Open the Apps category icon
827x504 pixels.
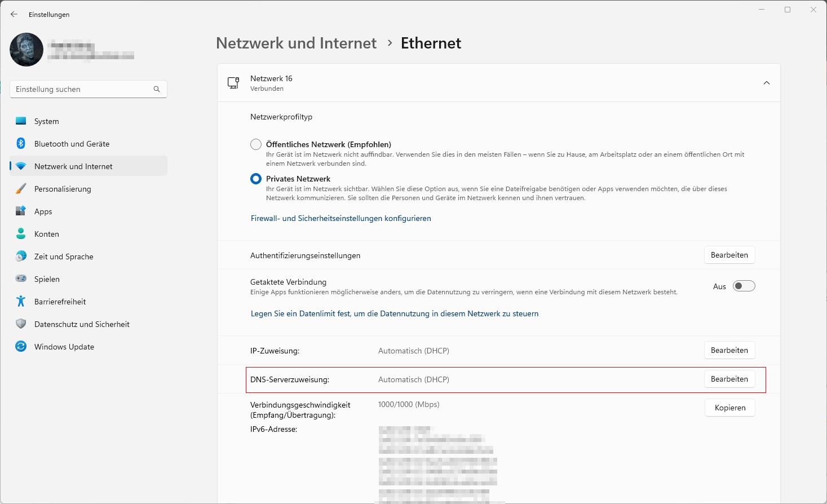[x=21, y=211]
